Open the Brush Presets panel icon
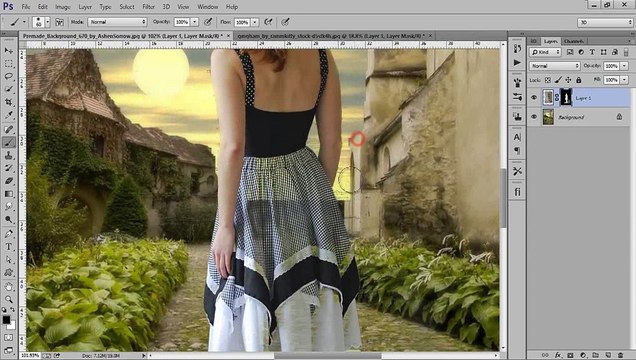The height and width of the screenshot is (360, 636). (x=517, y=96)
